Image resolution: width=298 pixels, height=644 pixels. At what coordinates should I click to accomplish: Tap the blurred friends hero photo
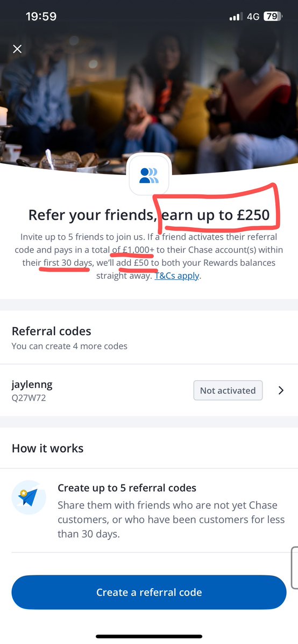point(149,86)
